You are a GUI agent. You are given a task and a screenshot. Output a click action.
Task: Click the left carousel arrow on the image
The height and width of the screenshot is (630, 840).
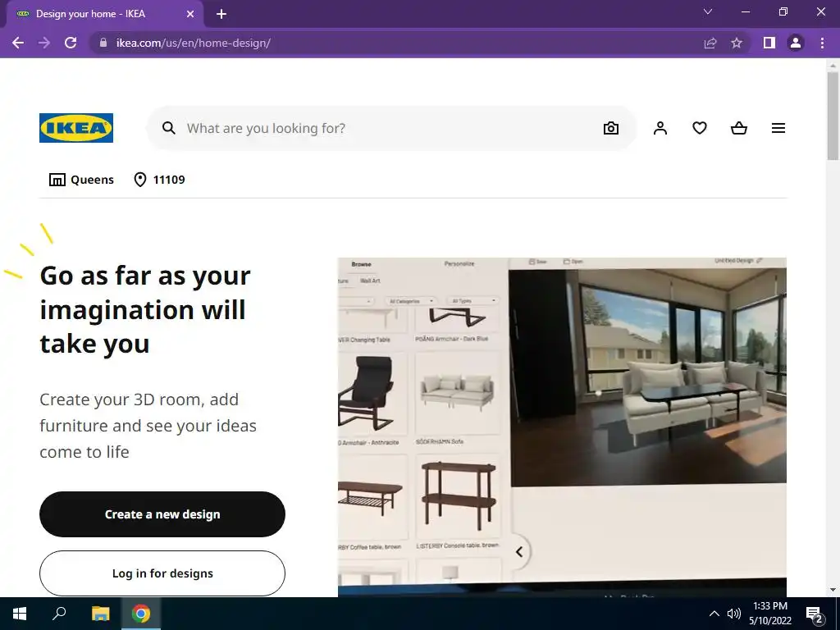[518, 552]
